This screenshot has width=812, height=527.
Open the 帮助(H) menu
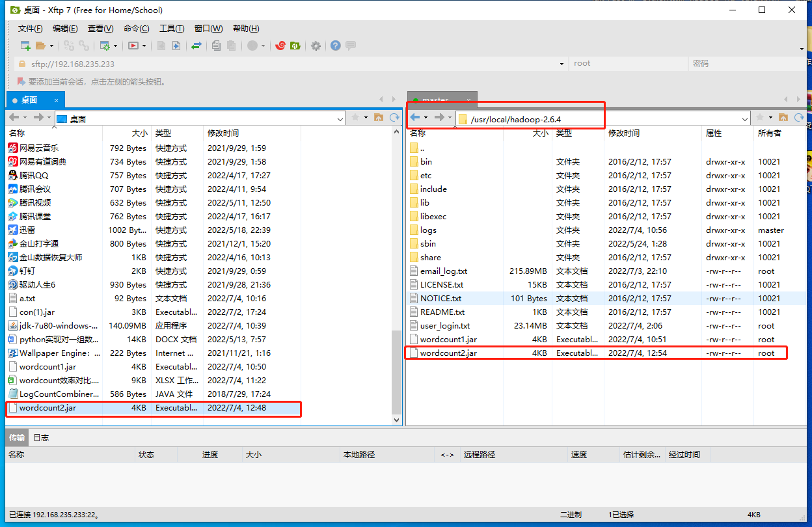click(x=245, y=29)
